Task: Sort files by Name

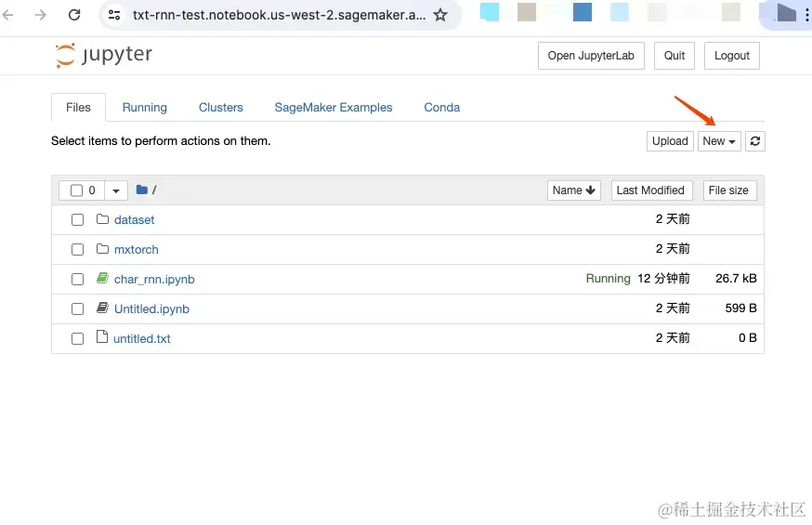Action: pos(574,190)
